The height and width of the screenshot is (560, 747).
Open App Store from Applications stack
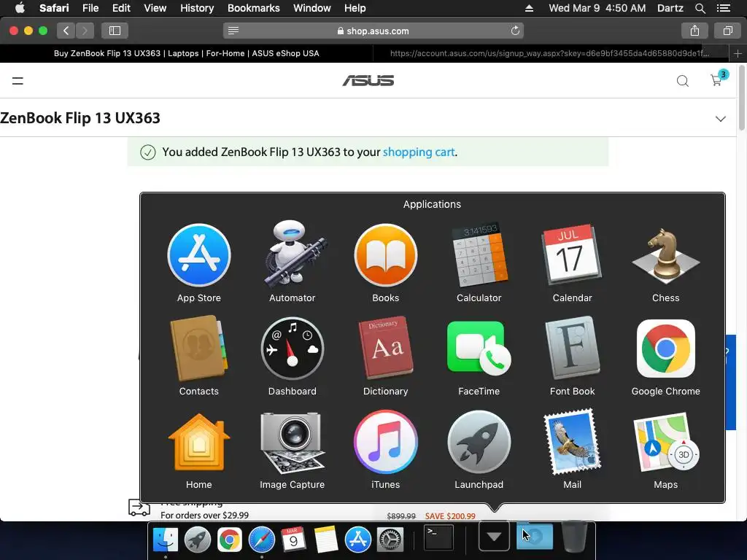coord(199,255)
